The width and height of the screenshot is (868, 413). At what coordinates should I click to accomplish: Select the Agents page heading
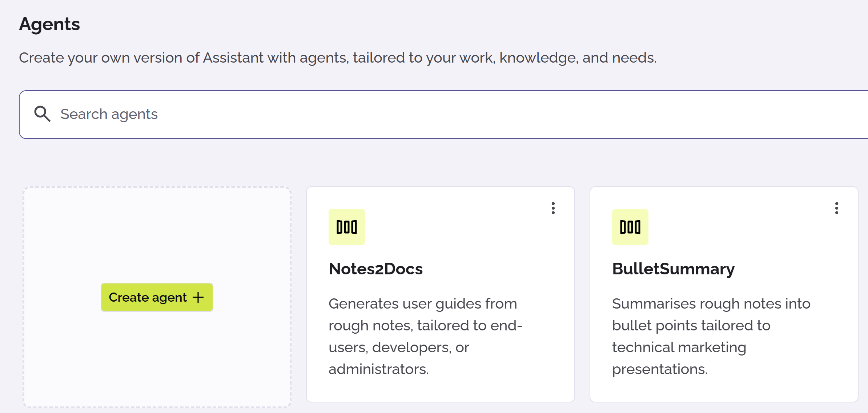(49, 24)
